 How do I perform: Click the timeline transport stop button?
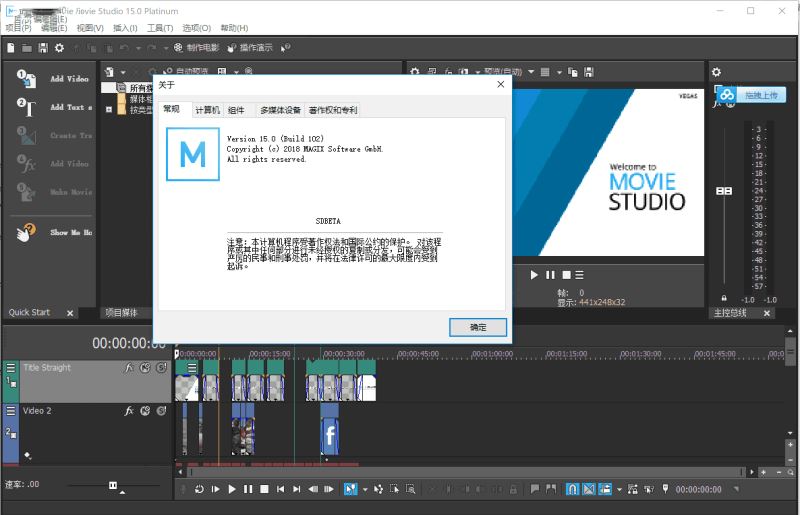point(264,489)
